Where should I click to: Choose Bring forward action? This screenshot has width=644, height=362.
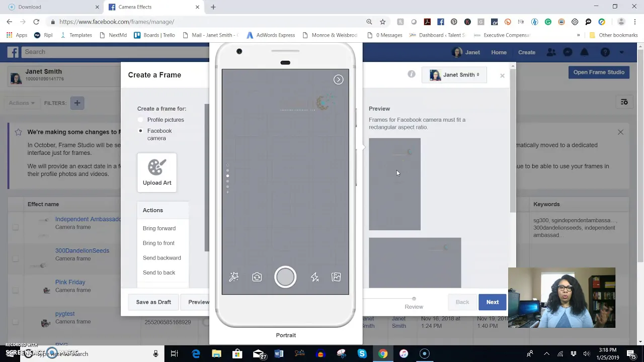159,228
